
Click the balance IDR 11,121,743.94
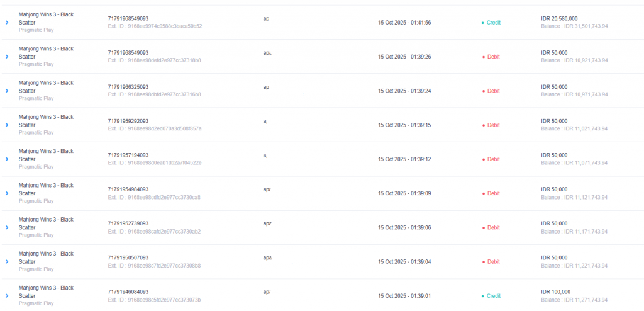[x=575, y=196]
